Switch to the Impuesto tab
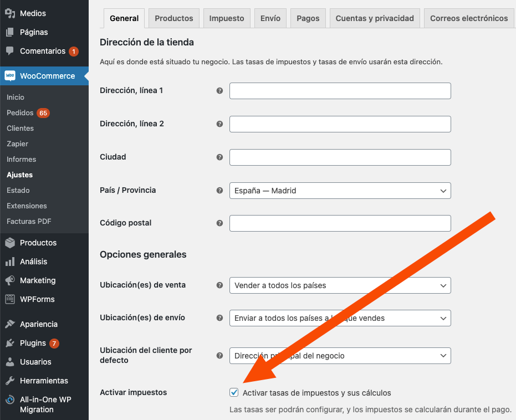The image size is (516, 420). (227, 18)
